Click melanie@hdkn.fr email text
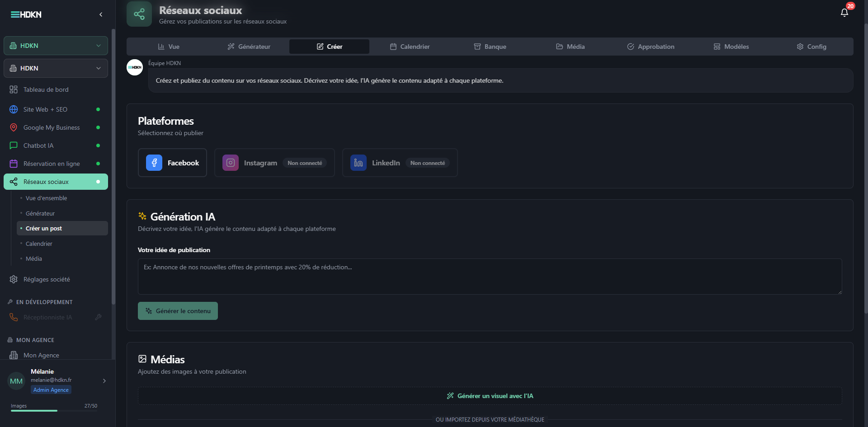This screenshot has height=427, width=868. point(51,380)
